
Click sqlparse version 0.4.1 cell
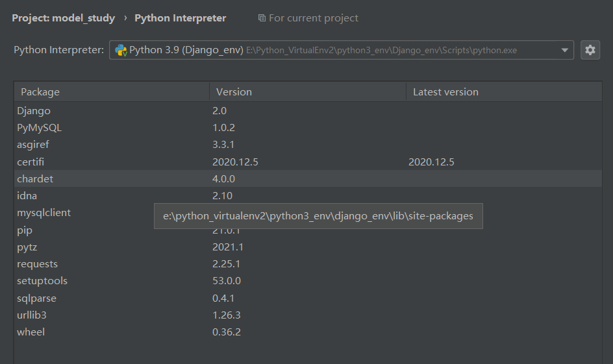223,298
